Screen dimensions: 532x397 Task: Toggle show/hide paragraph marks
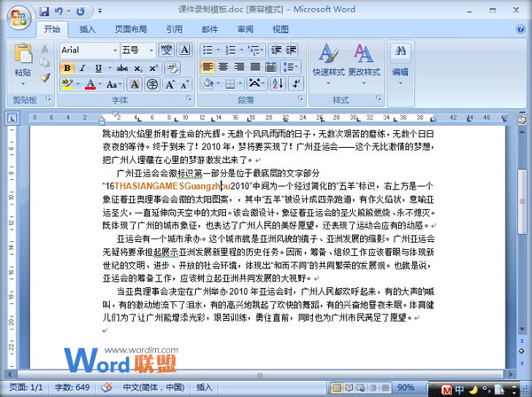point(296,83)
